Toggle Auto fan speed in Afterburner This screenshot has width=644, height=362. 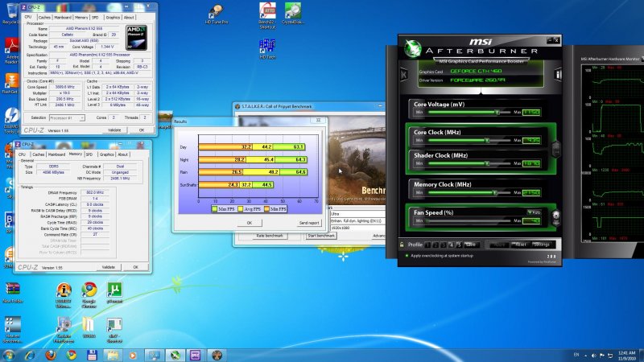point(534,212)
